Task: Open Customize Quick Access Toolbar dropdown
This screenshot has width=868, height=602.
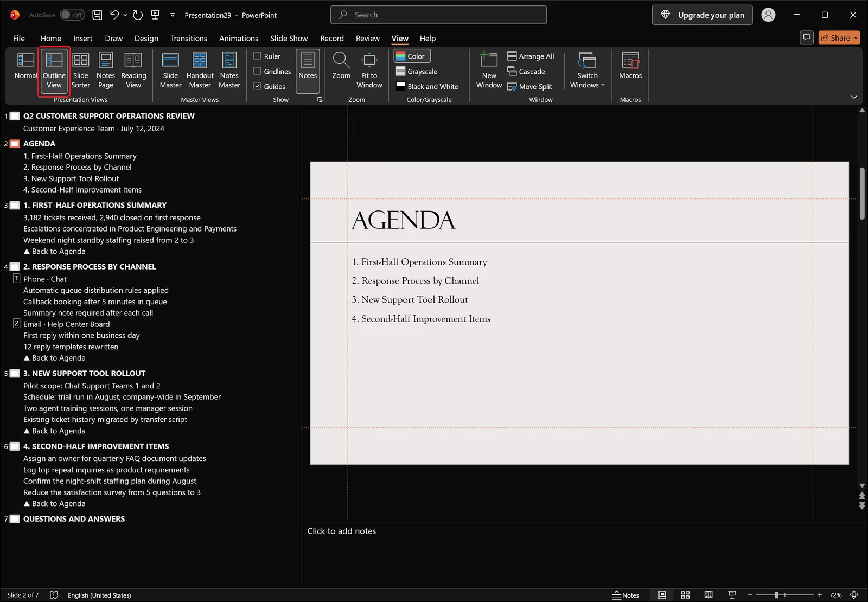Action: coord(173,15)
